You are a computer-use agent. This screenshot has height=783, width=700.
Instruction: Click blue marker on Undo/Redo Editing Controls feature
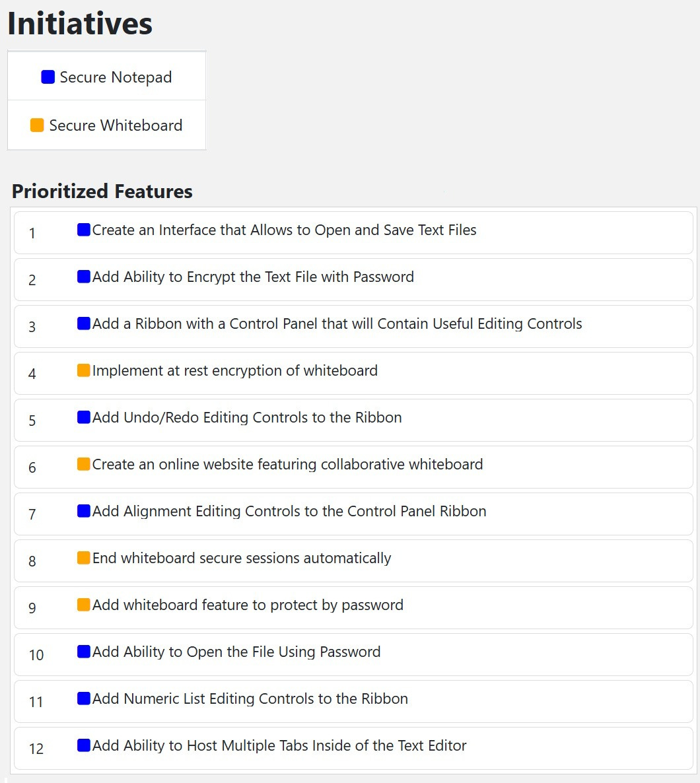pyautogui.click(x=83, y=417)
